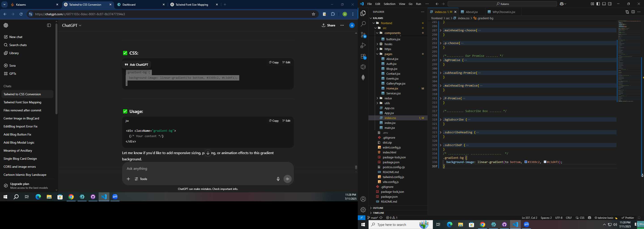Screen dimensions: 644x229
Task: Click the #c3d4f1 color swatch in editor
Action: pyautogui.click(x=545, y=162)
